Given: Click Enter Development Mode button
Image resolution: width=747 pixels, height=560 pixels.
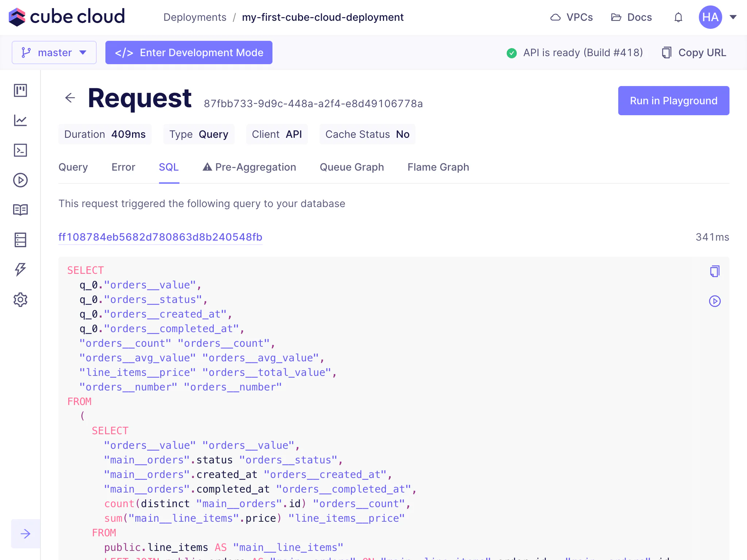Looking at the screenshot, I should 189,52.
